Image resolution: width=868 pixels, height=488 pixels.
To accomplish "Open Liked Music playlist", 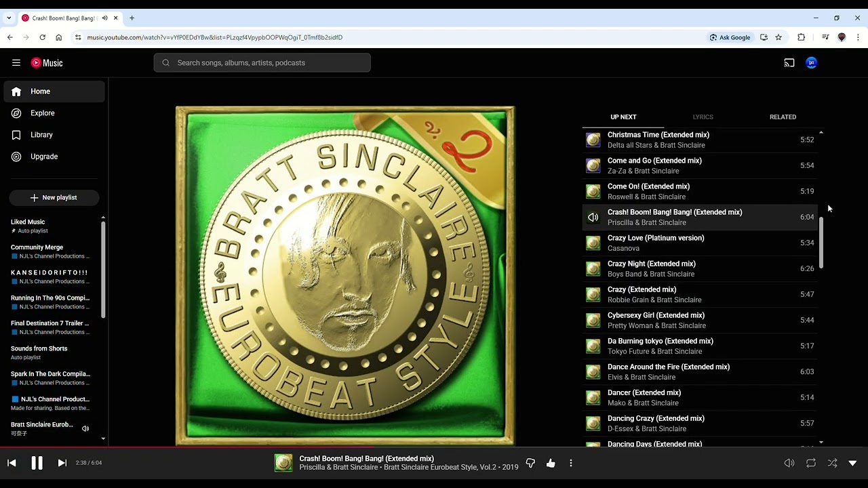I will tap(52, 226).
